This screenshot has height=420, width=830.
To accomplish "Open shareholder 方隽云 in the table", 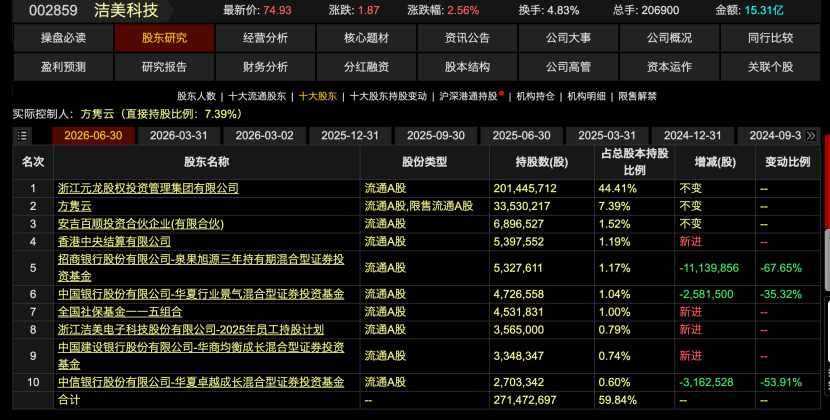I will tap(75, 206).
